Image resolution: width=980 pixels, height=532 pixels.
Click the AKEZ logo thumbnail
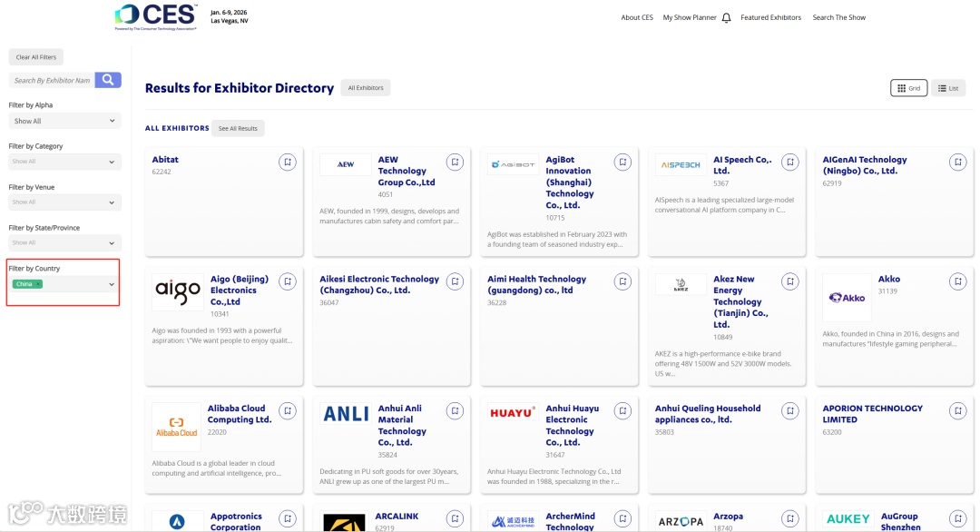click(x=681, y=284)
